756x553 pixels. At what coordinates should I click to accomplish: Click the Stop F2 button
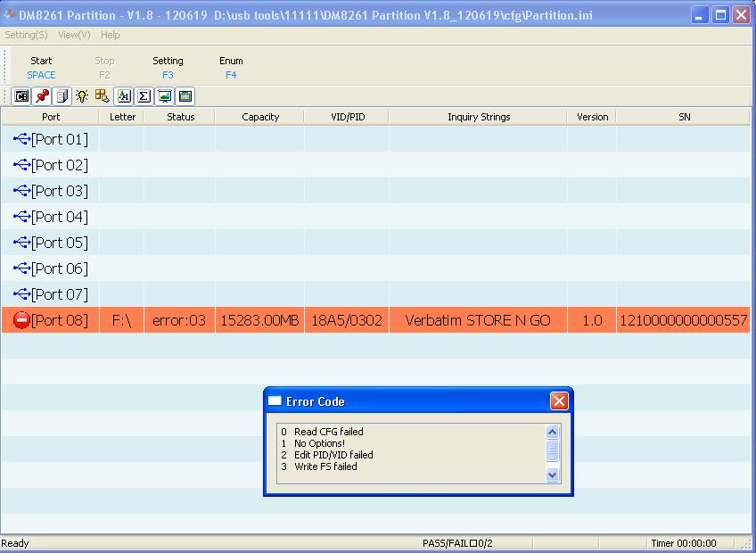(104, 68)
